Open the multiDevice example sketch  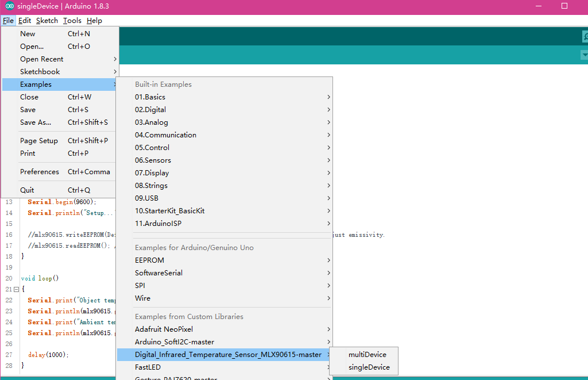tap(363, 355)
